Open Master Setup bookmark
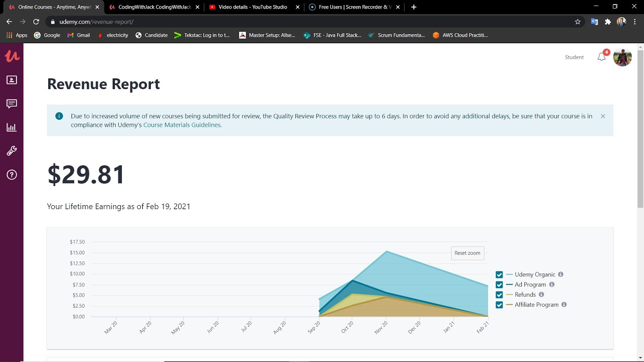644x362 pixels. click(x=267, y=35)
